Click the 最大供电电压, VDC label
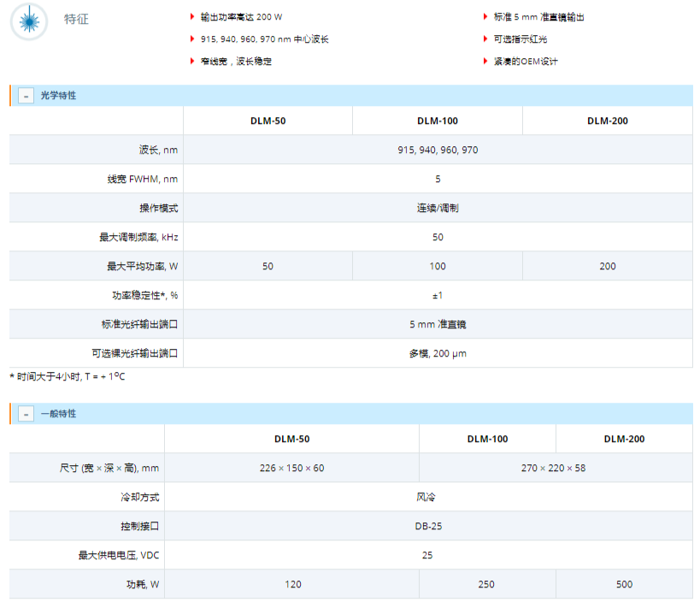This screenshot has width=700, height=608. [119, 555]
